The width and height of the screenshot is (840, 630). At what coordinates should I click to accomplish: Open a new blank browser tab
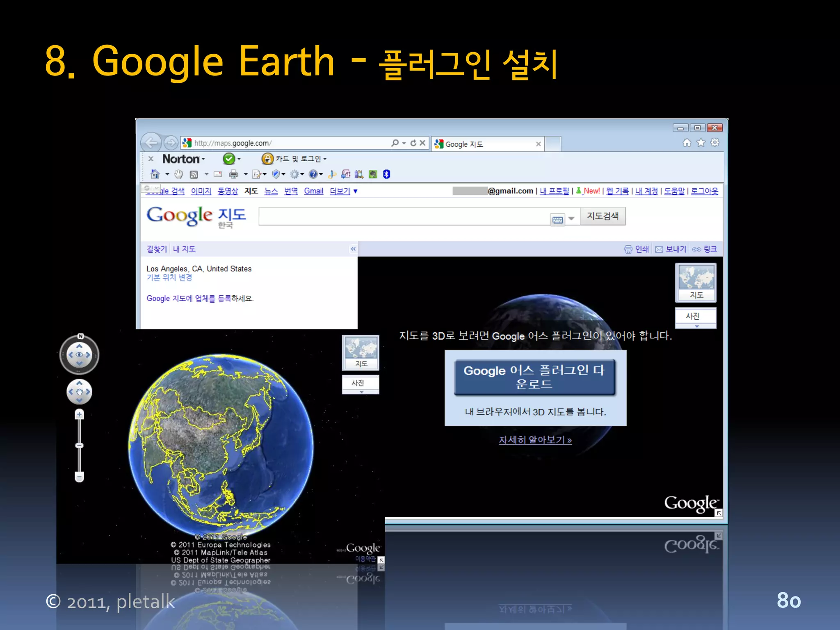pyautogui.click(x=553, y=144)
